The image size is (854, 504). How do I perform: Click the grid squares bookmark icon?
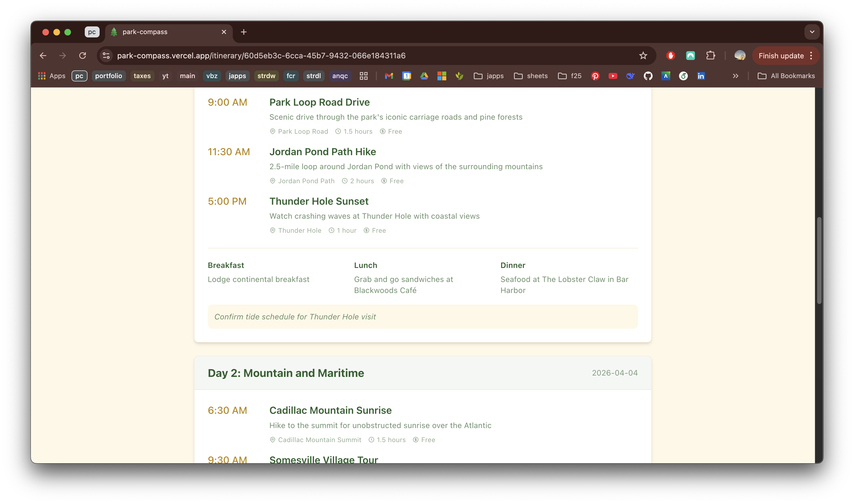click(364, 76)
